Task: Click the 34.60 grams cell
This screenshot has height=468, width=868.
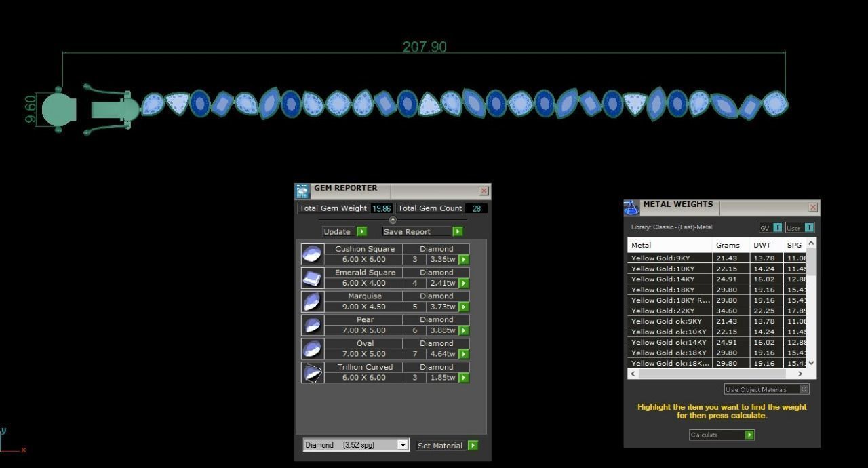Action: click(730, 311)
